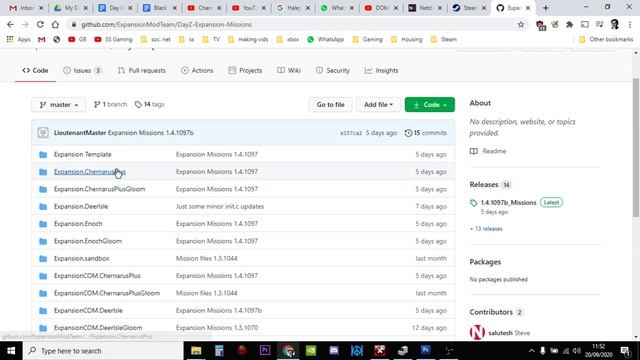Open the Gaming bookmarks folder
This screenshot has height=360, width=640.
tap(367, 39)
